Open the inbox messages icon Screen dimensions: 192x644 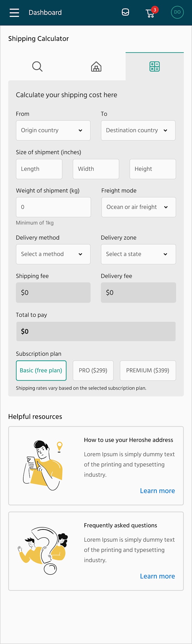coord(125,12)
